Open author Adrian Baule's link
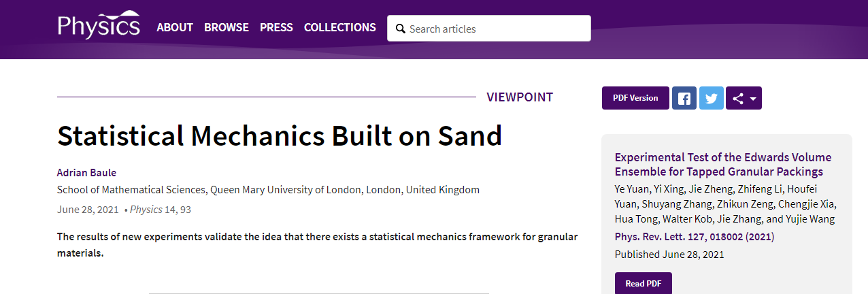The width and height of the screenshot is (868, 294). click(x=86, y=172)
